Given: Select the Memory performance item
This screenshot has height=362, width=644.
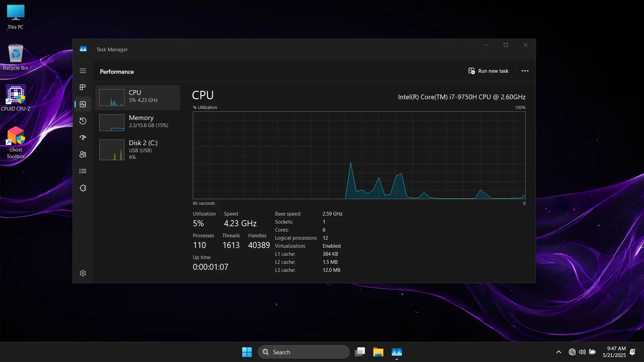Looking at the screenshot, I should (138, 122).
